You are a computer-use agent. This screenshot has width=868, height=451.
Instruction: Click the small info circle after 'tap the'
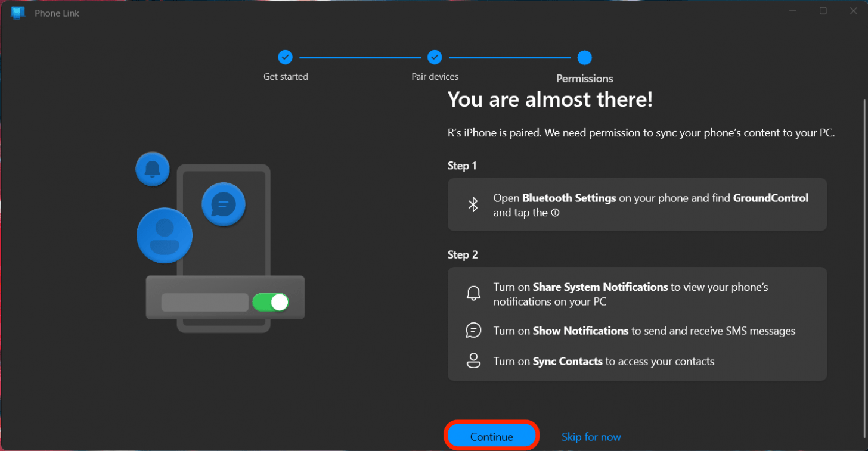[x=555, y=213]
